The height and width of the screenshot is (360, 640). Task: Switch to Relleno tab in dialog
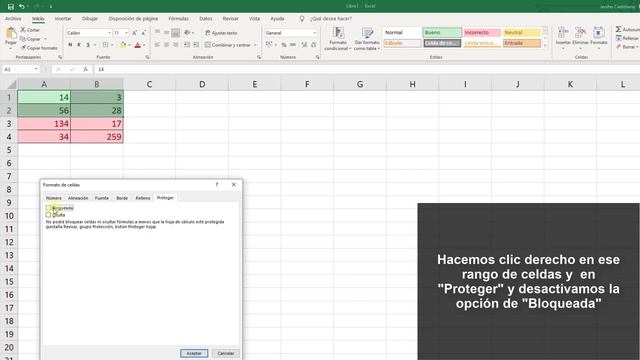tap(143, 198)
